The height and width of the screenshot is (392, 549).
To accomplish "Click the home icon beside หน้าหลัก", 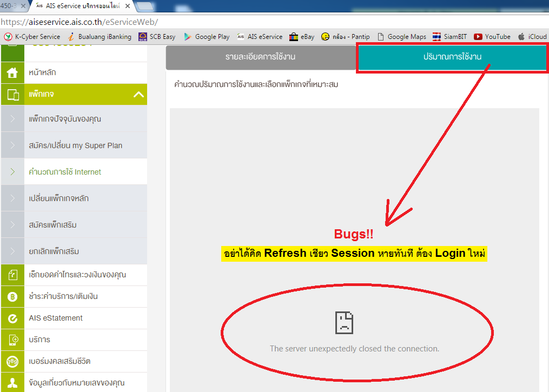I will [x=12, y=72].
